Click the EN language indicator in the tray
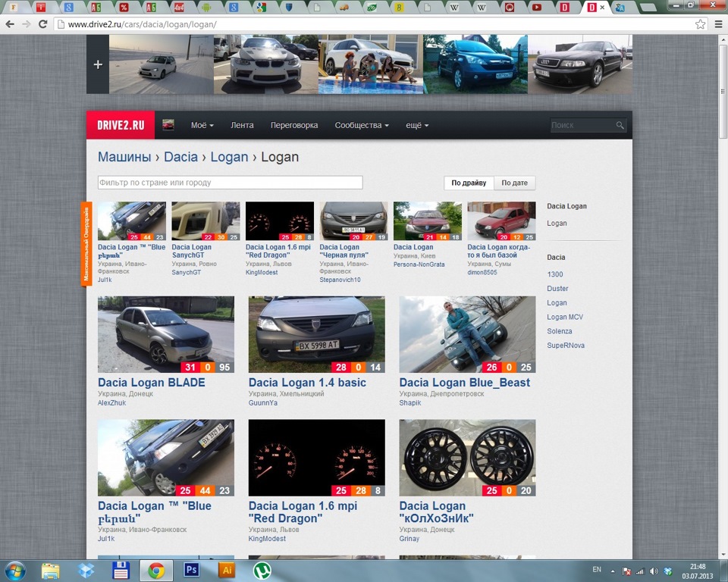This screenshot has width=728, height=582. coord(597,569)
